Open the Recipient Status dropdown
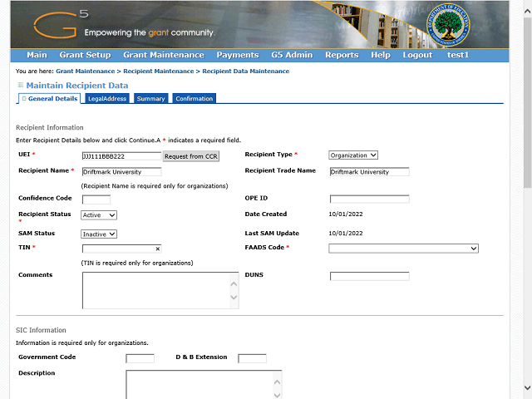Image resolution: width=532 pixels, height=399 pixels. (x=99, y=215)
